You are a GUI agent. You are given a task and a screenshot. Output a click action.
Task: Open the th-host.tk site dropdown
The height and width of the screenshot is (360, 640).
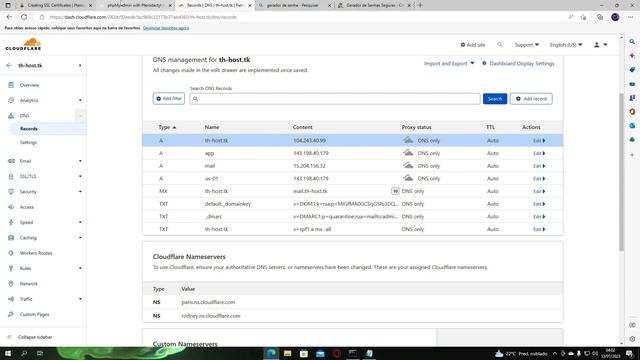pos(80,65)
